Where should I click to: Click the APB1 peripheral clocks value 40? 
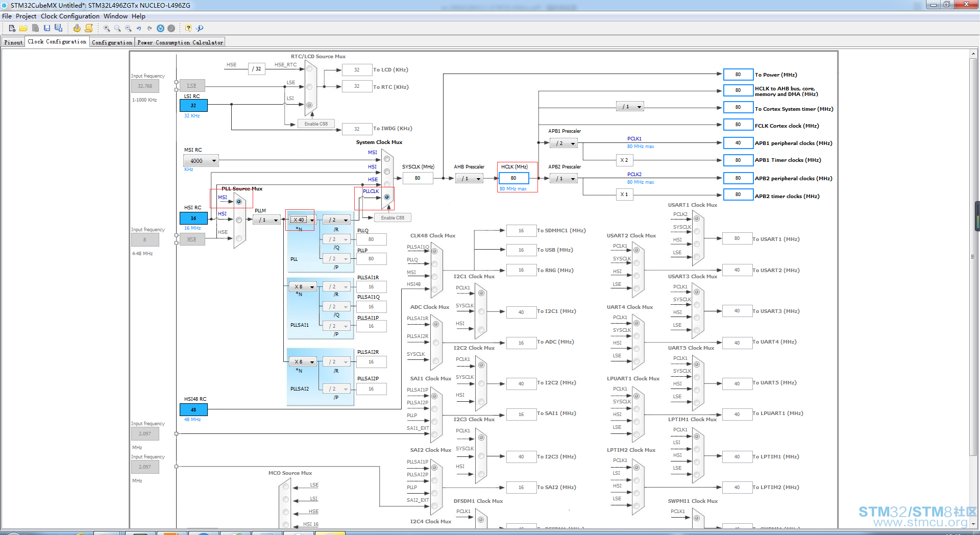point(738,143)
